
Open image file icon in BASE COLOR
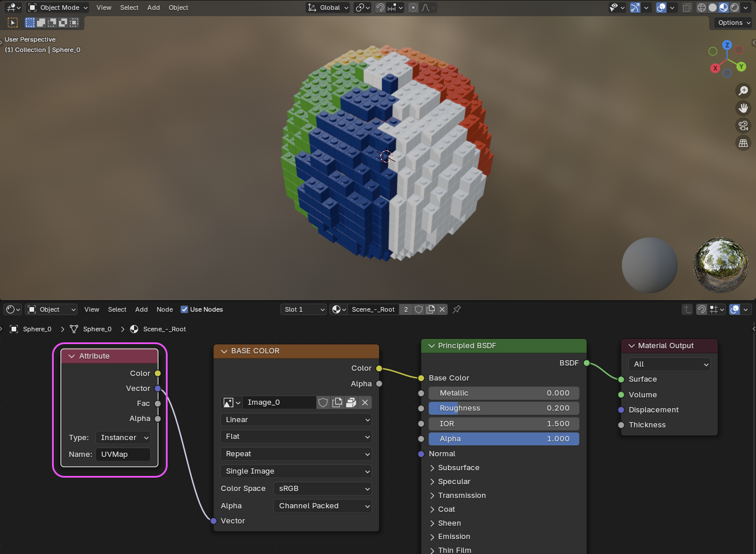[x=351, y=402]
